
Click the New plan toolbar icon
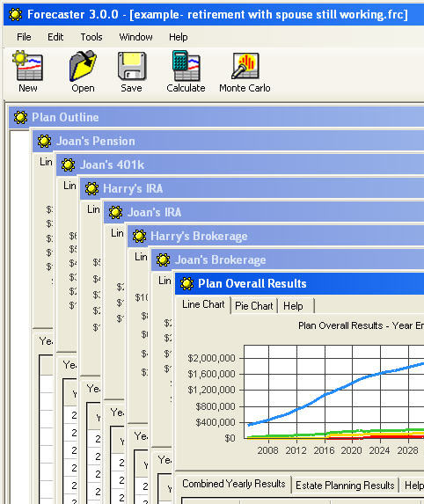(x=27, y=66)
